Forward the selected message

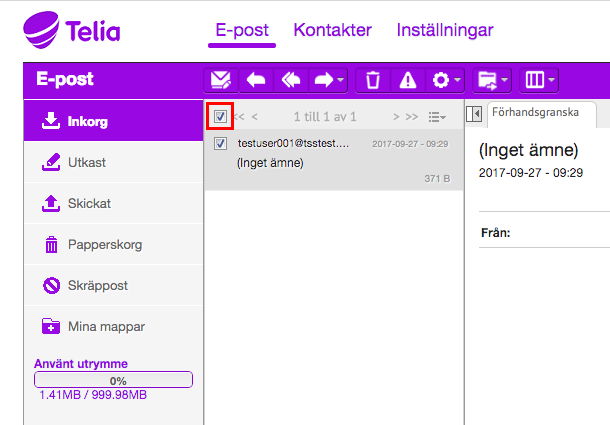(324, 80)
